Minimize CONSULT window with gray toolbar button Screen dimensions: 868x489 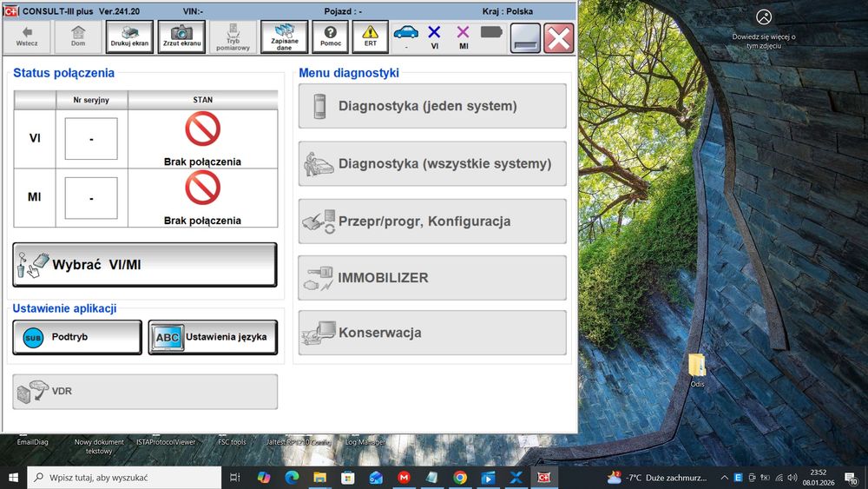(x=525, y=38)
